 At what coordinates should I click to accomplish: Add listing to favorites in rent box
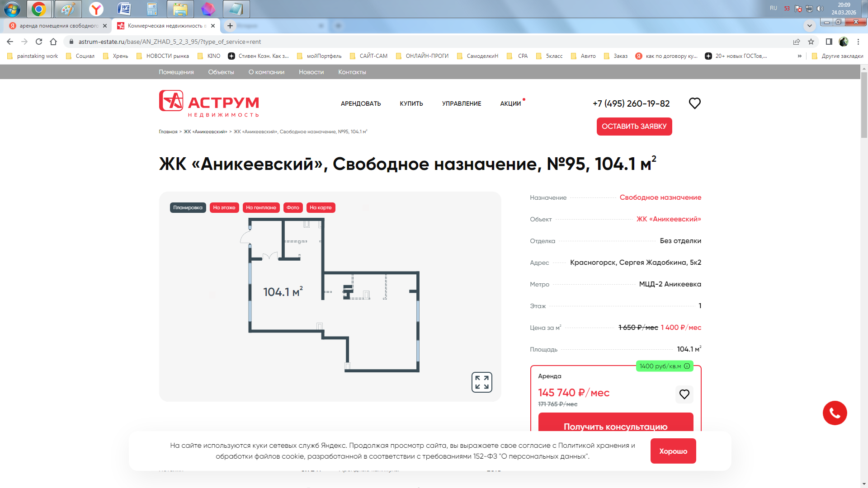point(684,394)
